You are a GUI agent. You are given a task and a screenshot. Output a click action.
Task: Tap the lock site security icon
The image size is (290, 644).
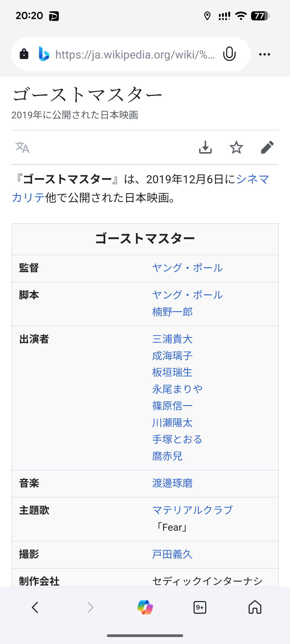(x=24, y=54)
